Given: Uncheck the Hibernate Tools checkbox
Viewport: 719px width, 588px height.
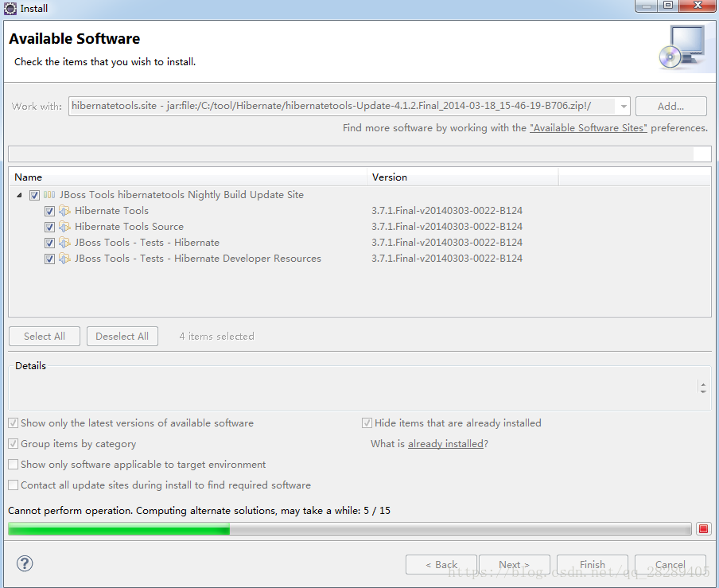Looking at the screenshot, I should [x=49, y=211].
